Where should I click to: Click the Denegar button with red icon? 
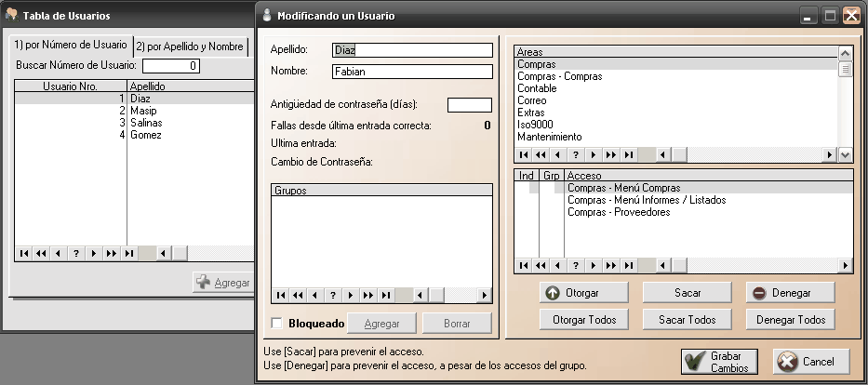(789, 292)
